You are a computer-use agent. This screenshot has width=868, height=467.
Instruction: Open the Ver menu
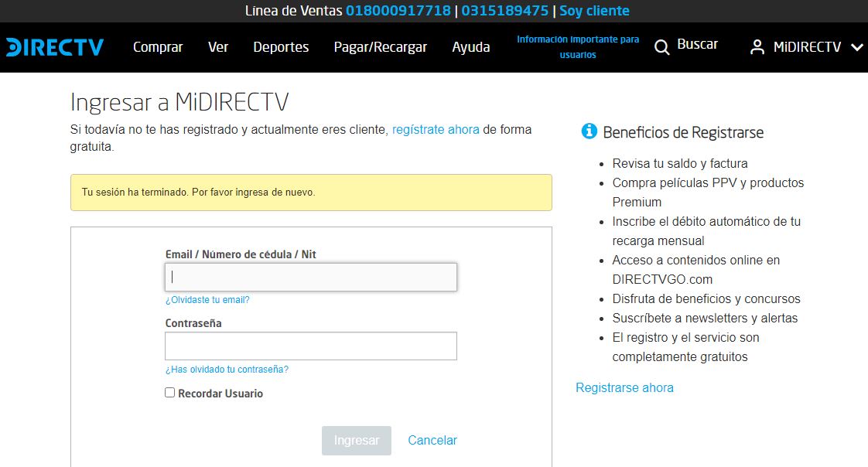point(218,47)
